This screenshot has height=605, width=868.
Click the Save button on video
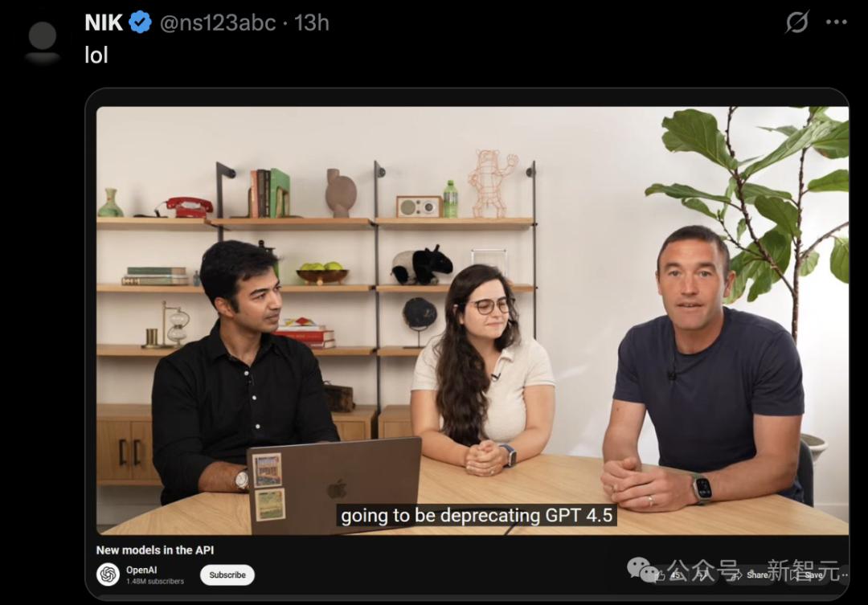[x=813, y=575]
